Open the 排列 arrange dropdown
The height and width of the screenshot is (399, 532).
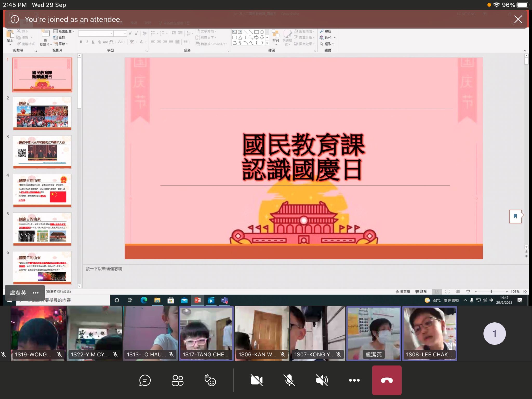276,38
